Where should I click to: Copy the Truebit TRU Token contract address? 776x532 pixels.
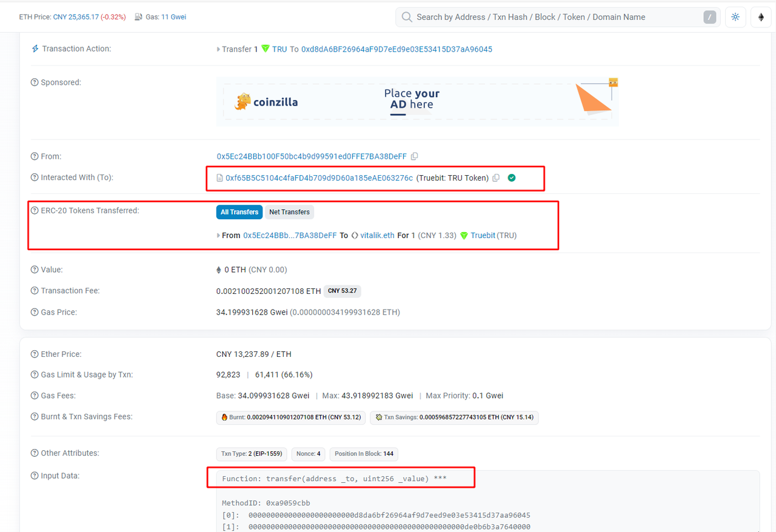point(496,178)
